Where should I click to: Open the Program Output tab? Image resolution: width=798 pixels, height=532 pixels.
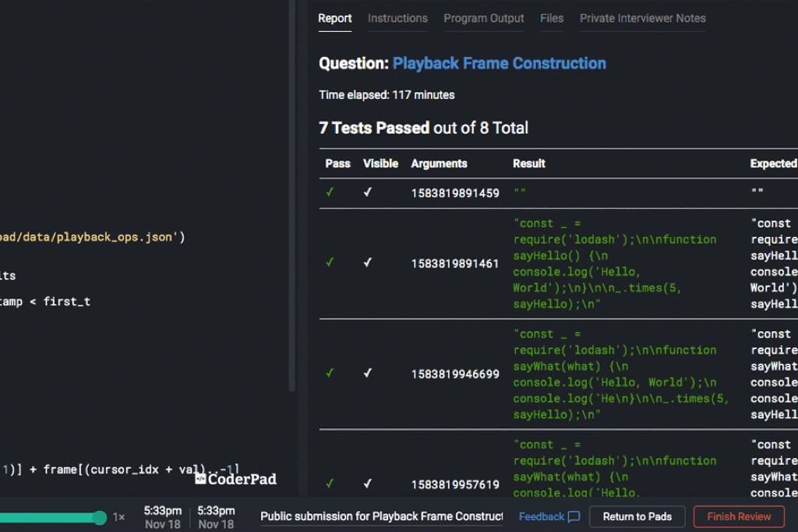[x=484, y=18]
